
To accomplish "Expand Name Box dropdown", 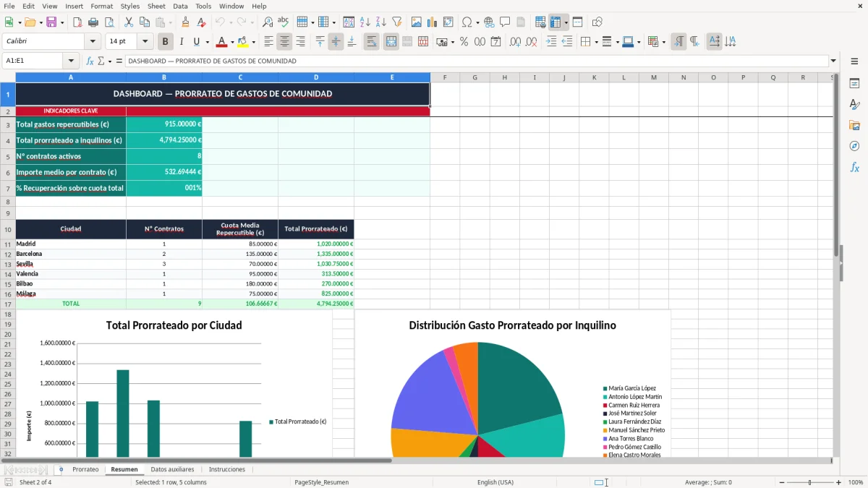I will click(71, 61).
